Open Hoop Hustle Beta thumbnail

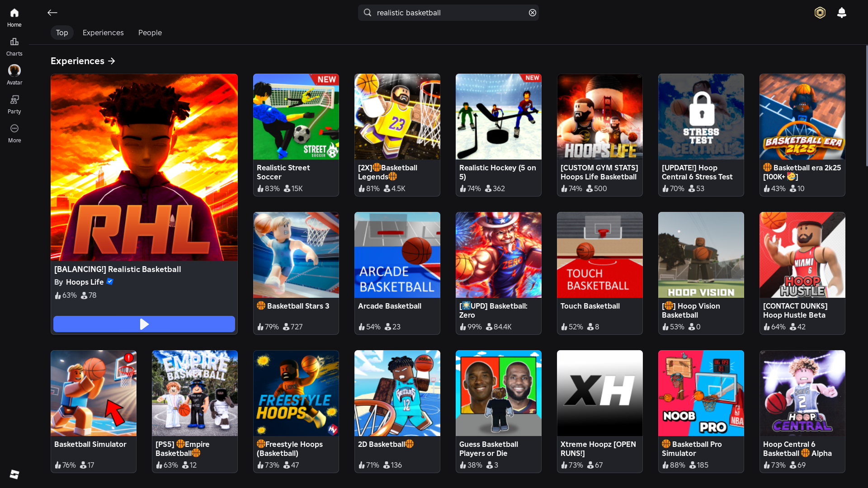[x=802, y=255]
